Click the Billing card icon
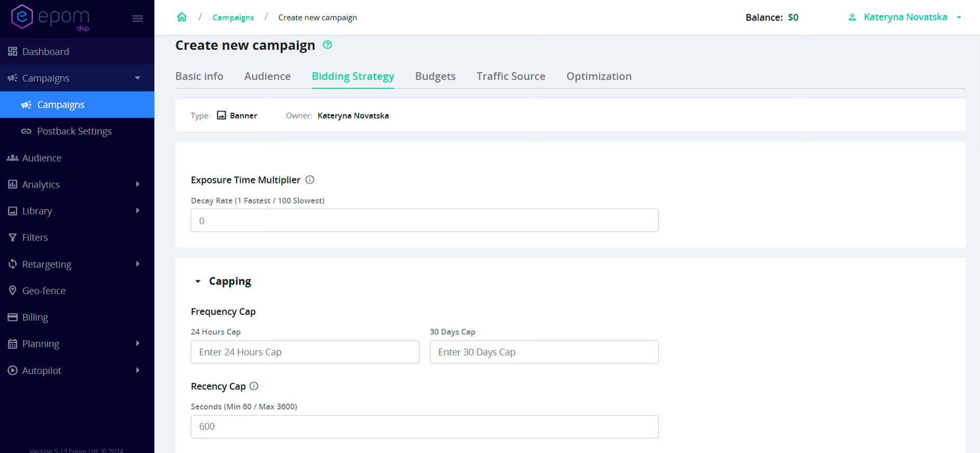980x453 pixels. point(12,317)
